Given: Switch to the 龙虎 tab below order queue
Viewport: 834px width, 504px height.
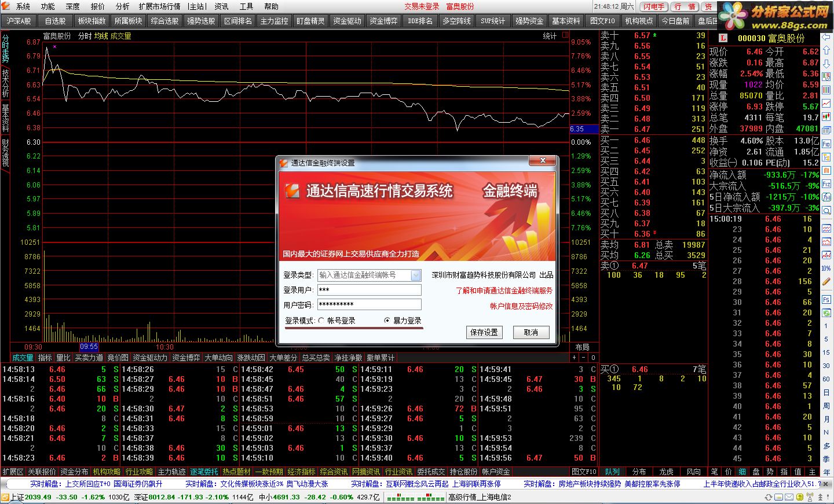Looking at the screenshot, I should click(x=666, y=472).
